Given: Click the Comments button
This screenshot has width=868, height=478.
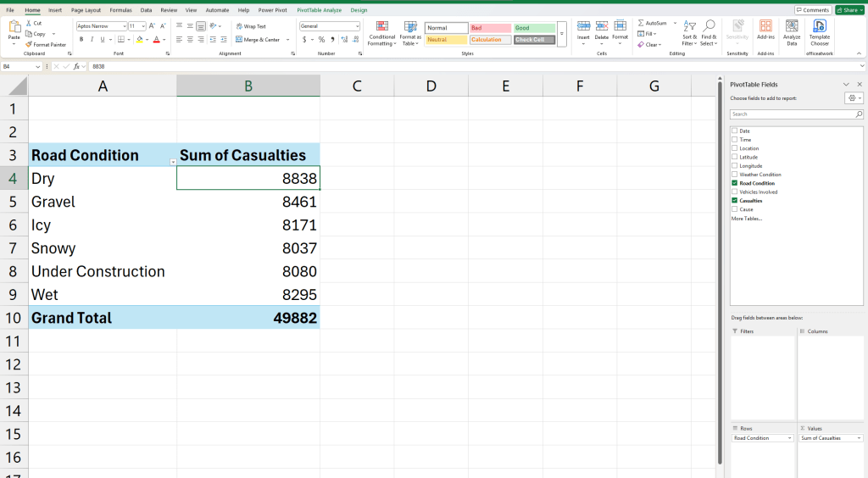Looking at the screenshot, I should [813, 10].
